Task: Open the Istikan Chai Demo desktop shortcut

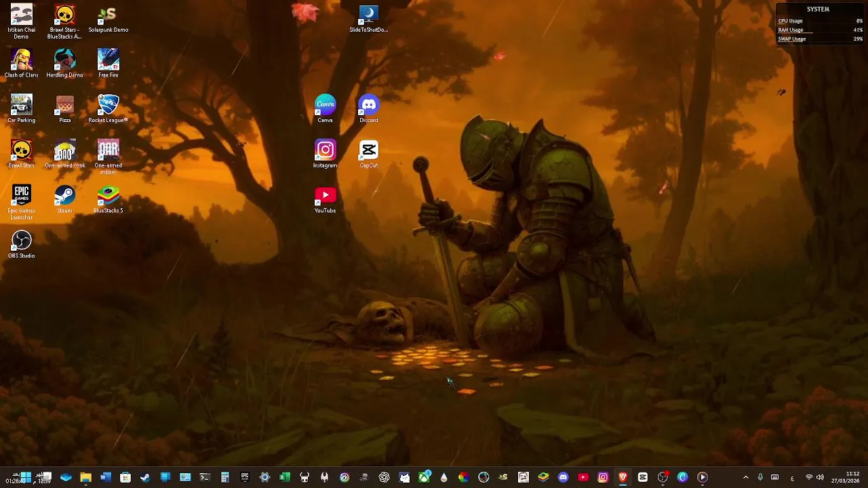Action: (21, 22)
